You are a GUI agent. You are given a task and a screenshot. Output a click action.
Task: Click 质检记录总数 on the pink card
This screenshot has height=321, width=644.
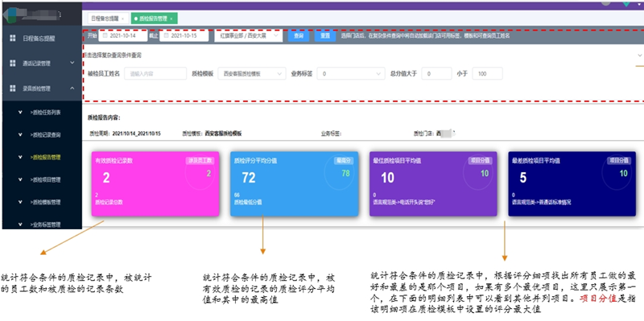pos(109,203)
